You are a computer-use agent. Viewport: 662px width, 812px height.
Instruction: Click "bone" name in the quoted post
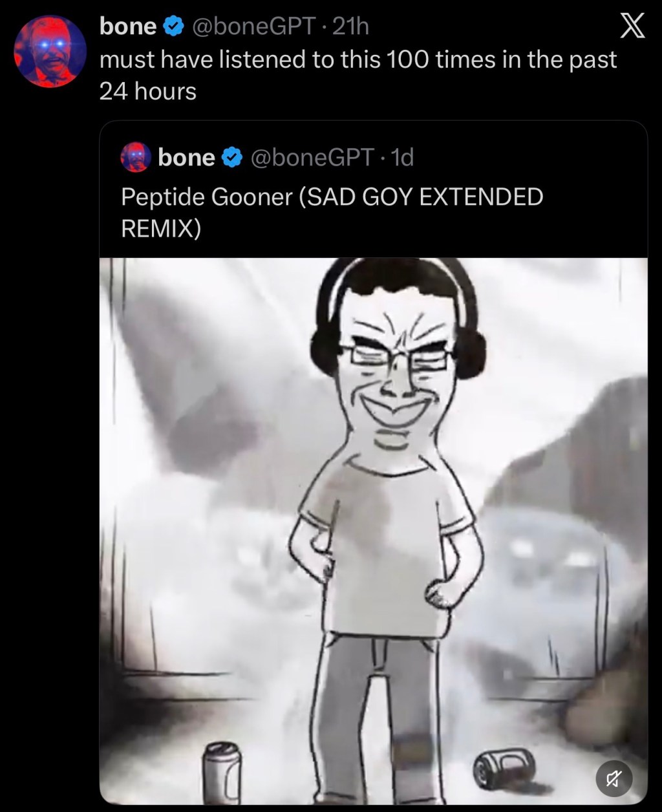[x=186, y=157]
